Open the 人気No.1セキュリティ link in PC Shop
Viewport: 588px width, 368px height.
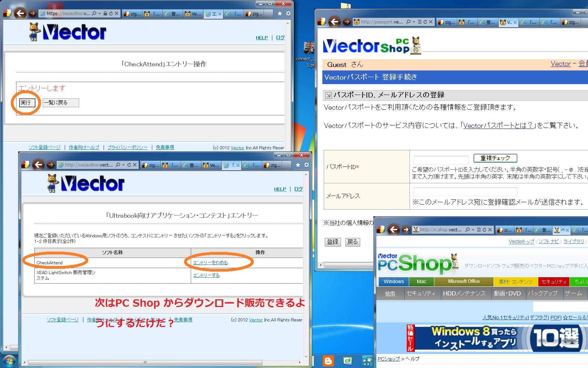[x=505, y=318]
